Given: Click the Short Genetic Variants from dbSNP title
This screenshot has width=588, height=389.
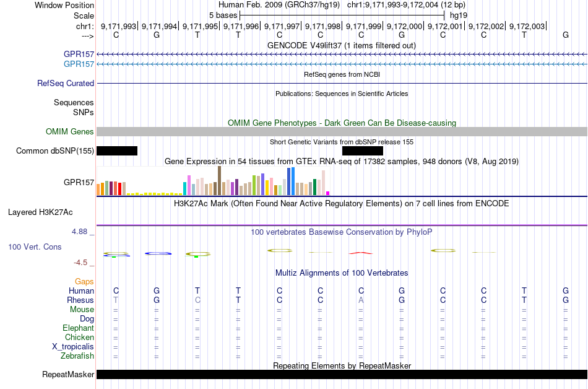Looking at the screenshot, I should (342, 142).
